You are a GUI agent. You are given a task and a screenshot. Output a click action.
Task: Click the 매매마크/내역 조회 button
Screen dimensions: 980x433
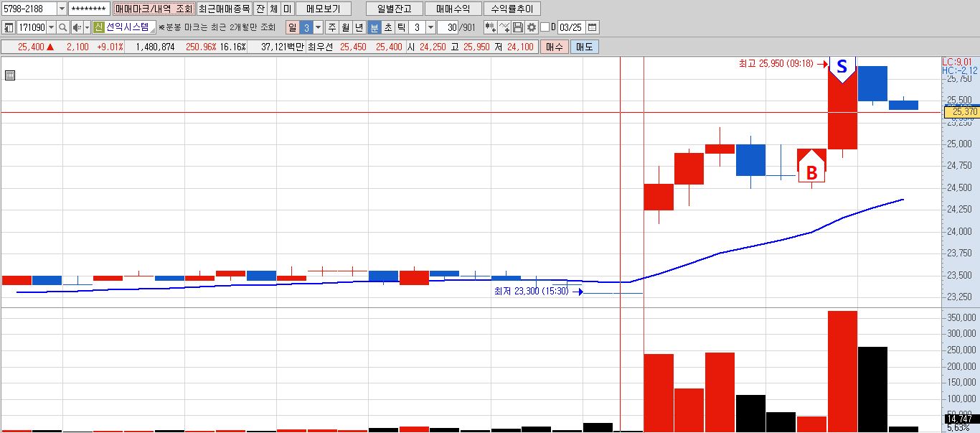pyautogui.click(x=154, y=9)
